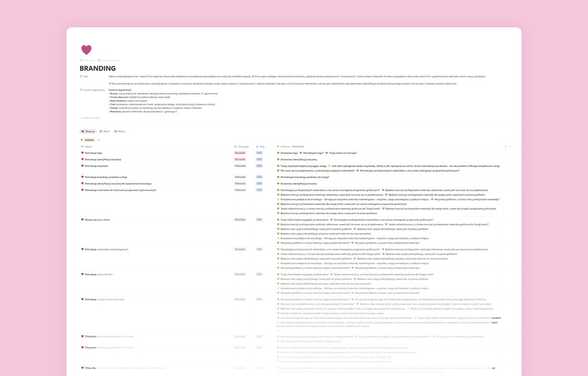This screenshot has height=376, width=588.
Task: Click the Add cover button
Action: tap(88, 60)
